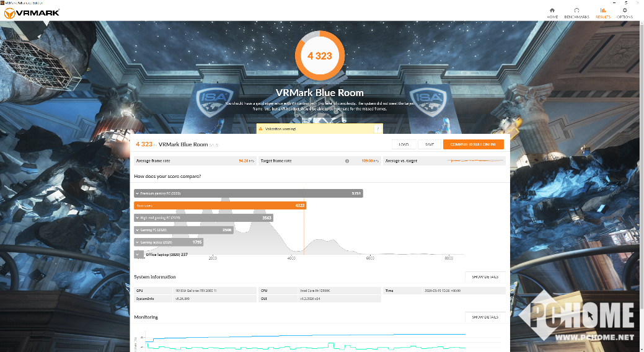Click the Monitoring heading
This screenshot has width=644, height=352.
(x=146, y=317)
